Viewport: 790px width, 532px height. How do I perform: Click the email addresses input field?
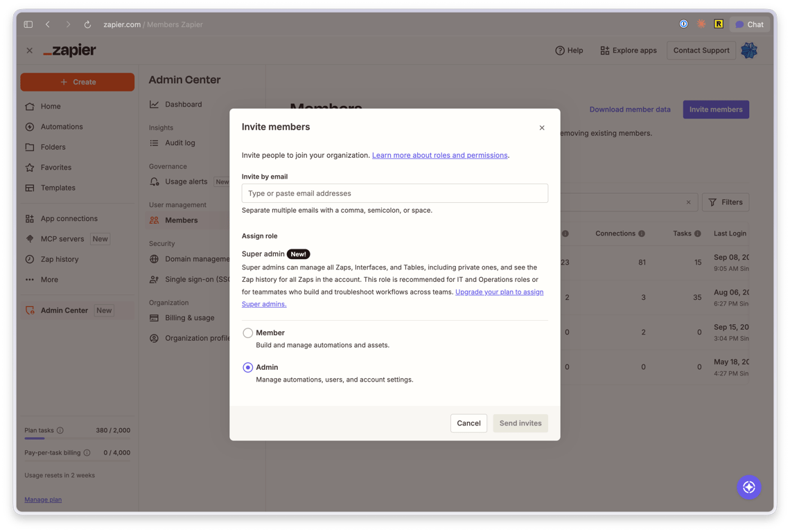click(x=394, y=193)
